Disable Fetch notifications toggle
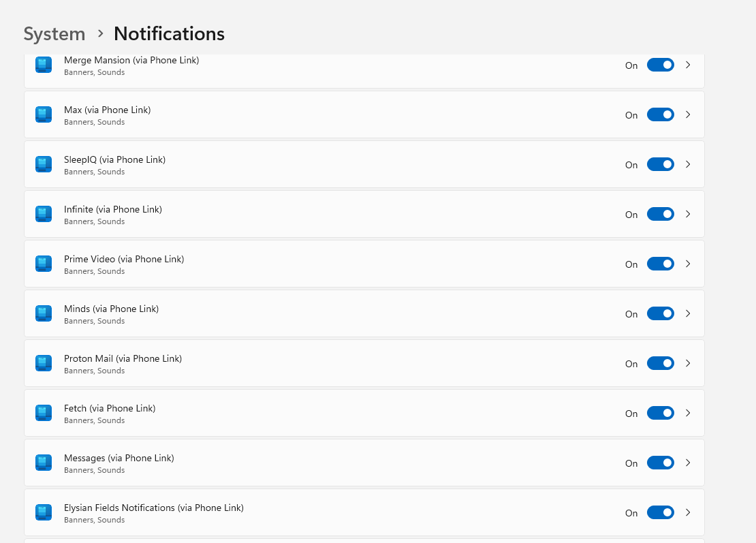The height and width of the screenshot is (543, 756). pyautogui.click(x=660, y=412)
